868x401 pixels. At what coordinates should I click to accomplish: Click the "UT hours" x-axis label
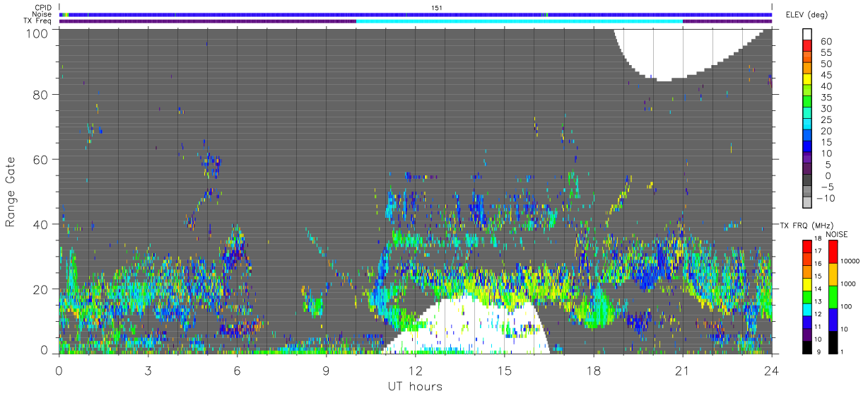(x=414, y=386)
